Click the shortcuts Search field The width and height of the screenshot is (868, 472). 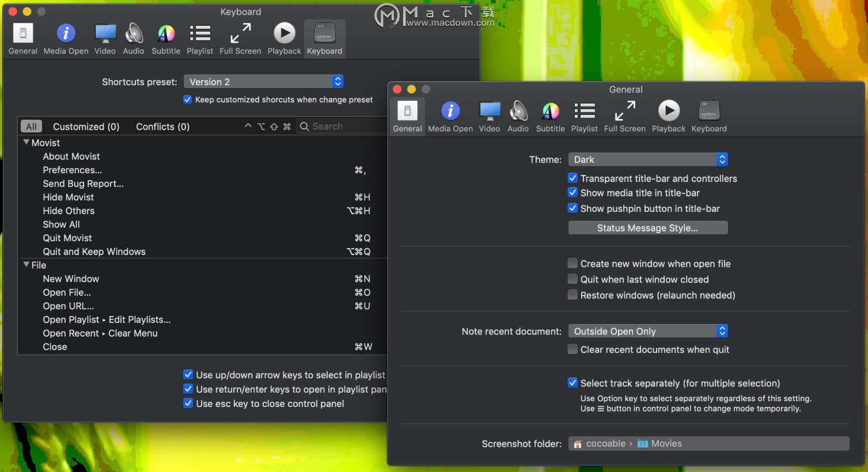342,126
